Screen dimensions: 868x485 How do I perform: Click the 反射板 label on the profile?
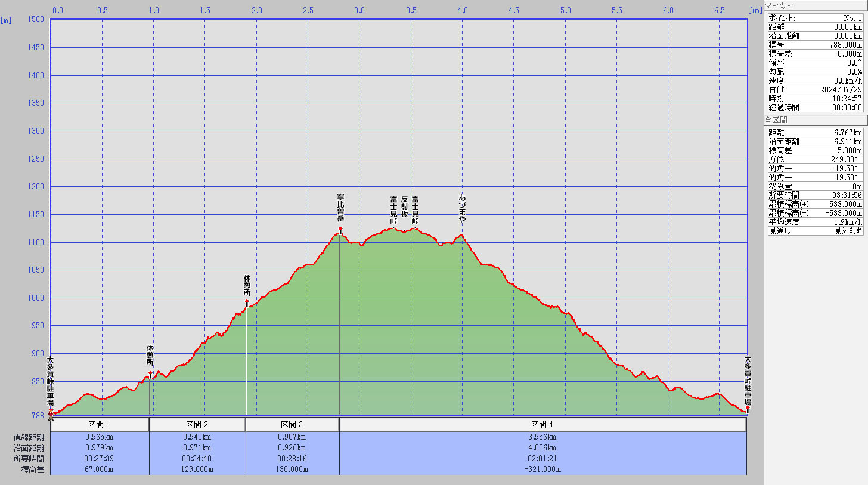point(404,206)
